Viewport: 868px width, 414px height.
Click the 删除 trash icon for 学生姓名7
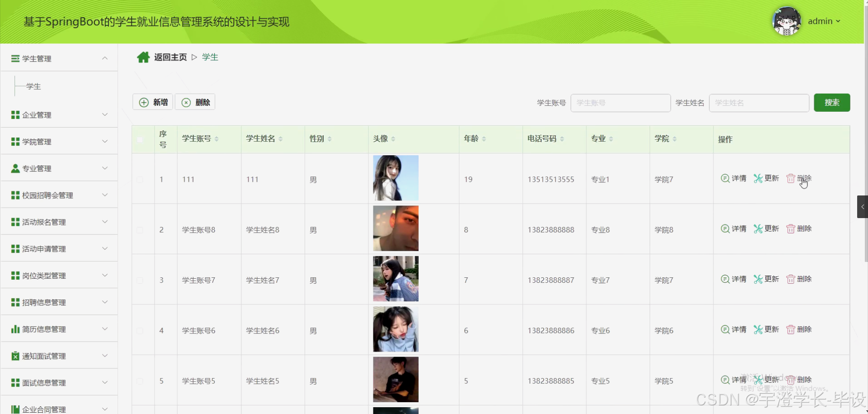coord(791,279)
